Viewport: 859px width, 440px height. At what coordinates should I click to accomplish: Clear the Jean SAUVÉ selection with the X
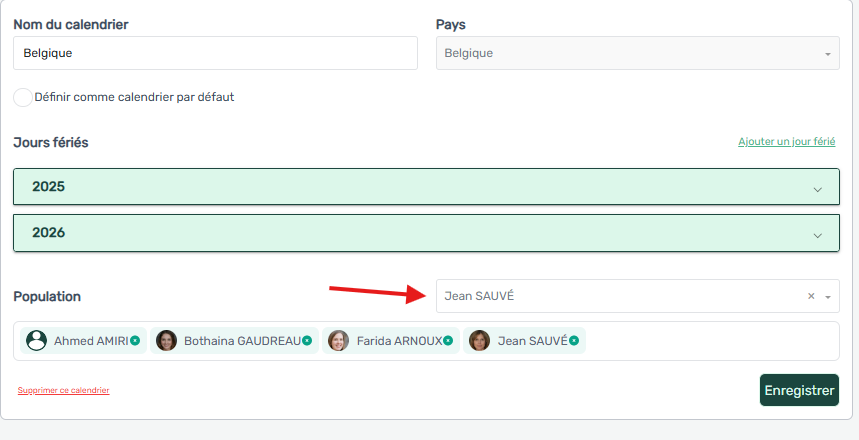point(811,296)
